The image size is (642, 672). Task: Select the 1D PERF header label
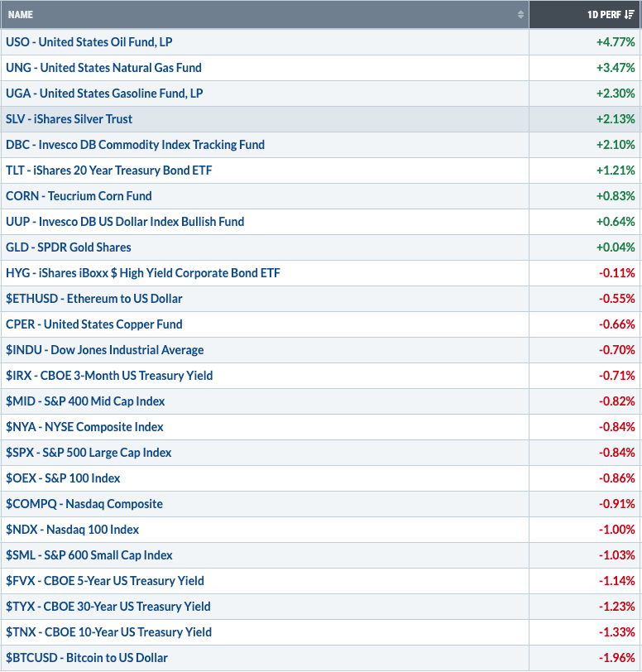(x=604, y=15)
